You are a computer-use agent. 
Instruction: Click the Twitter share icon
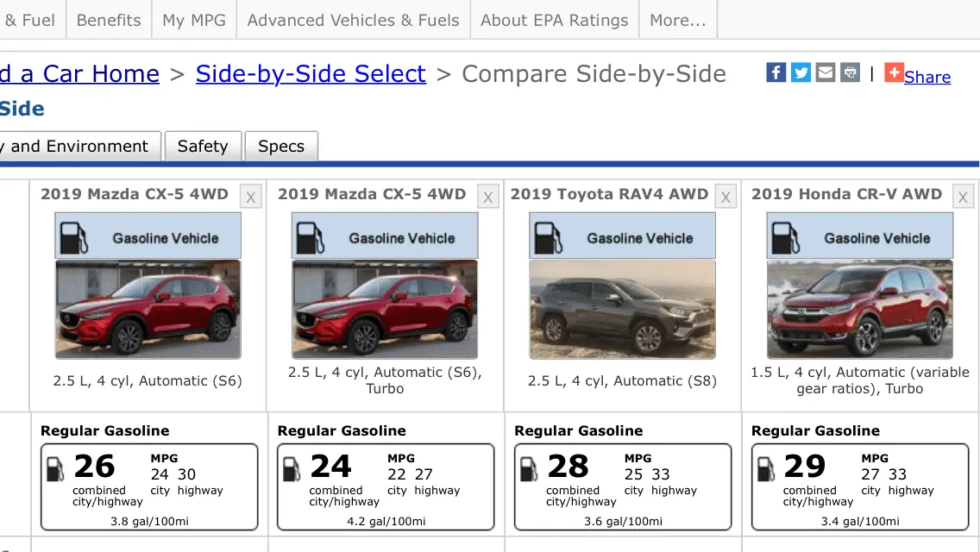801,72
